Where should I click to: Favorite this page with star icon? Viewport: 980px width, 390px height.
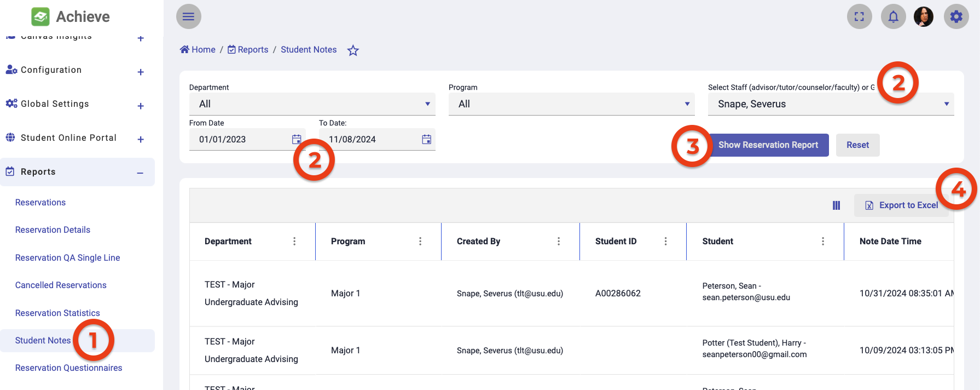pos(353,50)
